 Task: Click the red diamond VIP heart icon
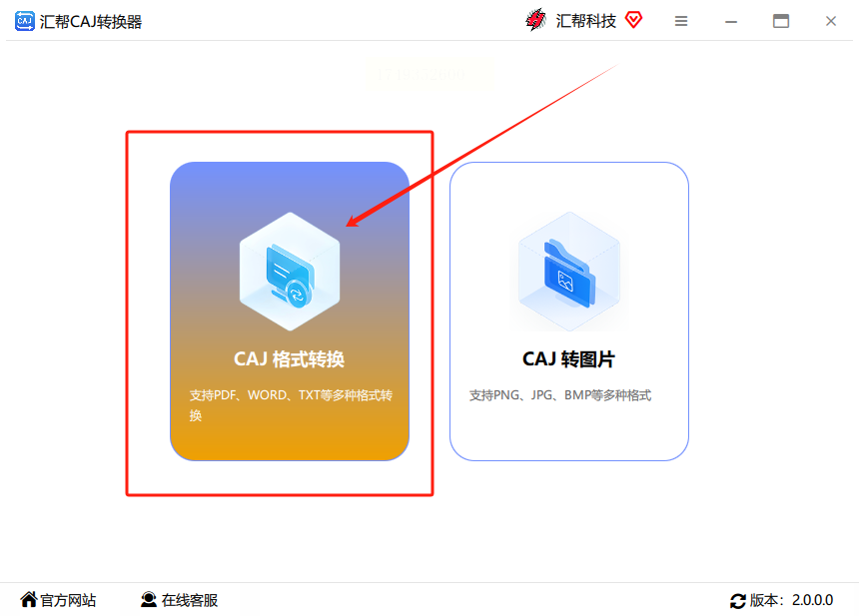coord(634,20)
